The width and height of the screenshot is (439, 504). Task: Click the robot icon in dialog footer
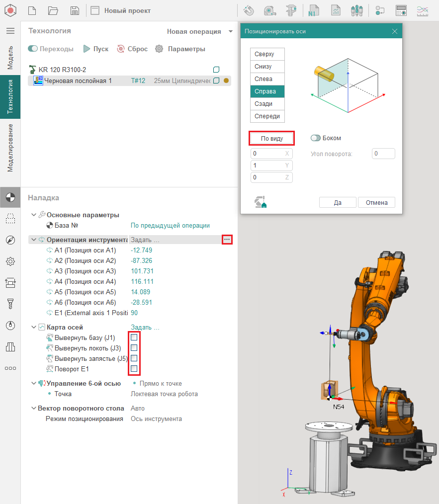coord(261,202)
